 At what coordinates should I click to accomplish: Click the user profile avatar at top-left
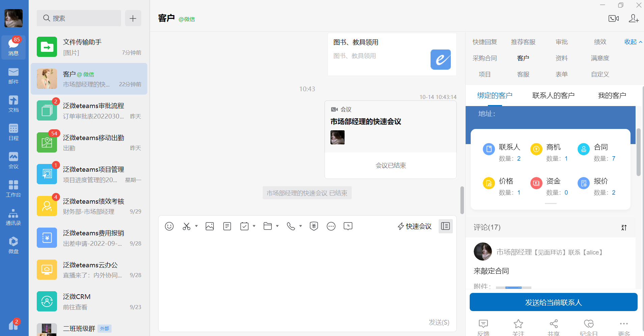pos(13,18)
